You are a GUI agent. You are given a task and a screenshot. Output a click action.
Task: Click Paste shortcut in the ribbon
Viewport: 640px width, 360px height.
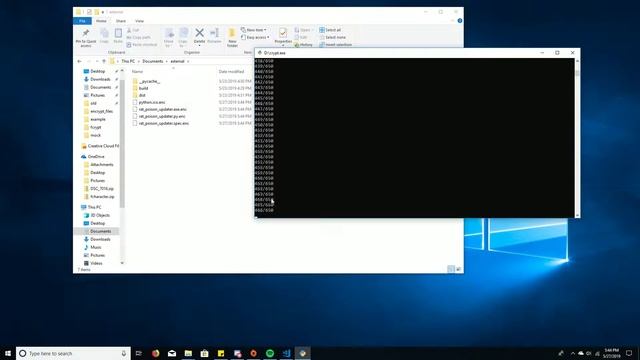142,44
